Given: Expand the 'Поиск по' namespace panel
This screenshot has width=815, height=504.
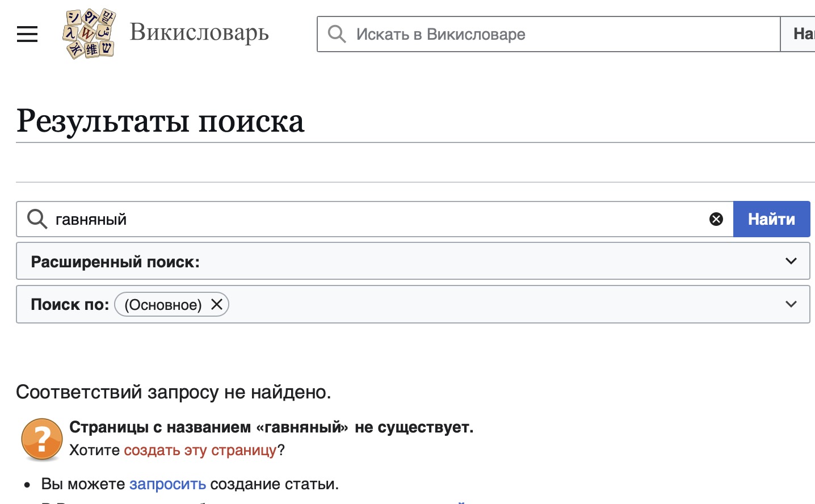Looking at the screenshot, I should (413, 304).
